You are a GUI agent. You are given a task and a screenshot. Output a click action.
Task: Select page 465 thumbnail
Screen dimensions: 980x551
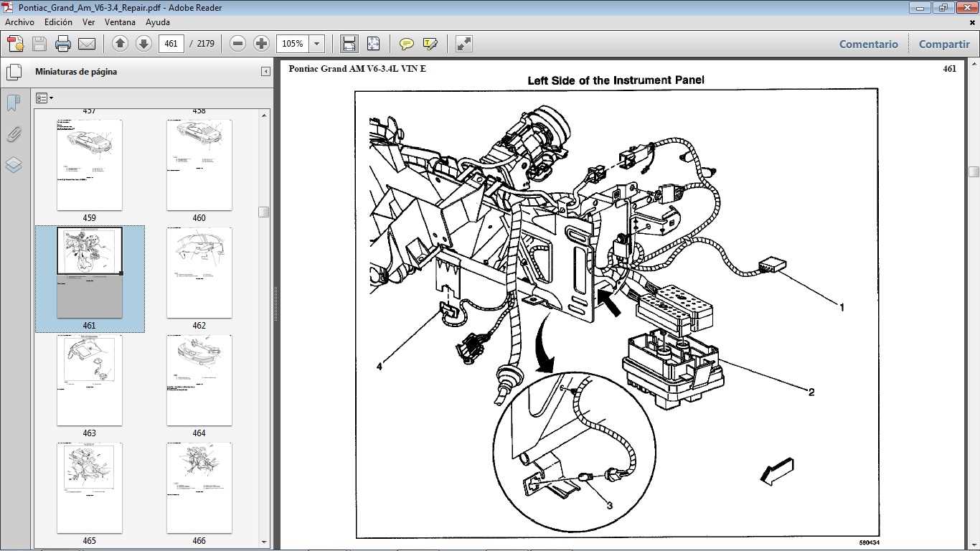click(89, 488)
